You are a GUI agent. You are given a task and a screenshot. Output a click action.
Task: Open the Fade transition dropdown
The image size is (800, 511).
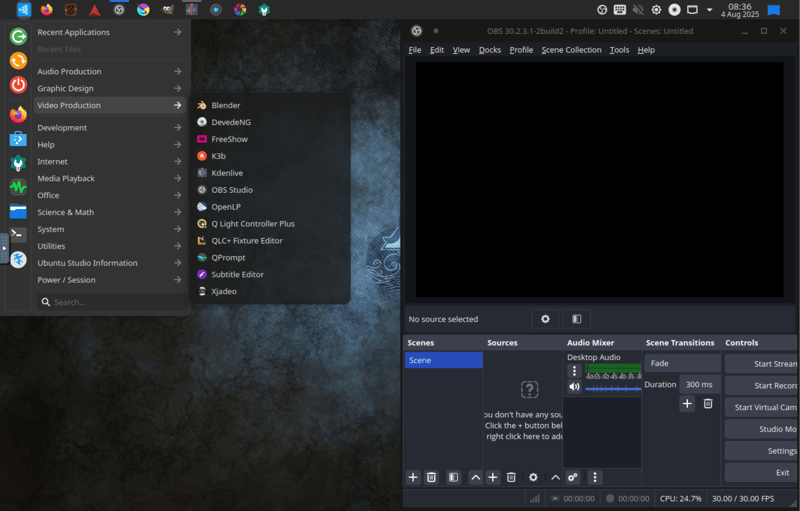tap(682, 363)
